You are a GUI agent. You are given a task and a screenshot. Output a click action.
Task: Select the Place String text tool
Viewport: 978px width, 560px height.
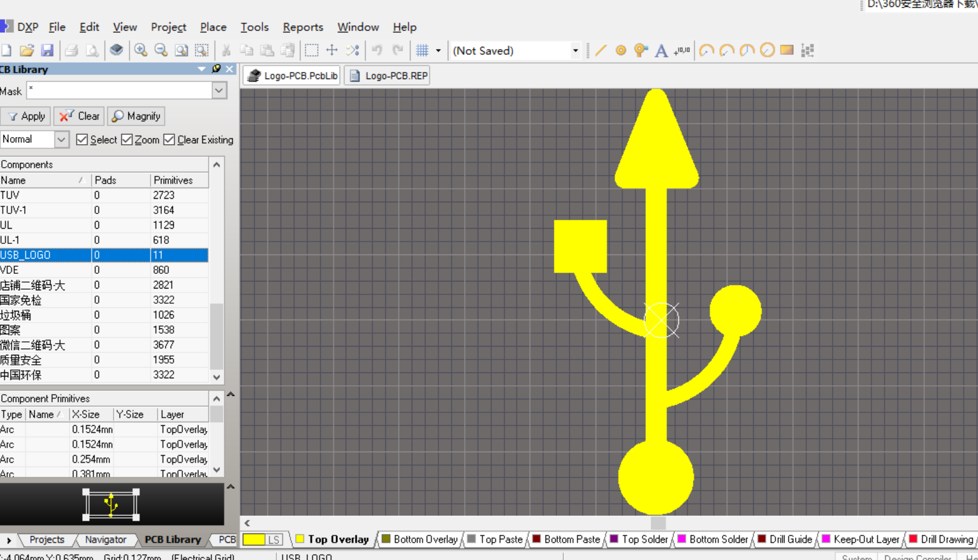(x=661, y=50)
